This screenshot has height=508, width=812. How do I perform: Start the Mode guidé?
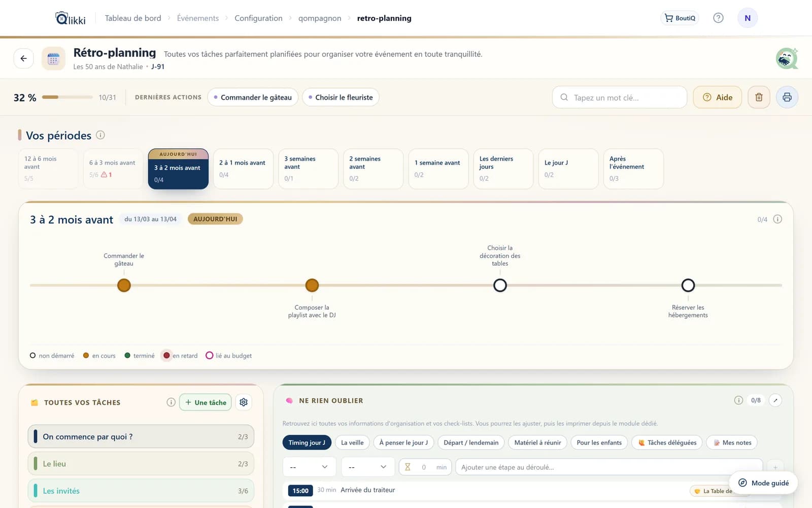(764, 483)
